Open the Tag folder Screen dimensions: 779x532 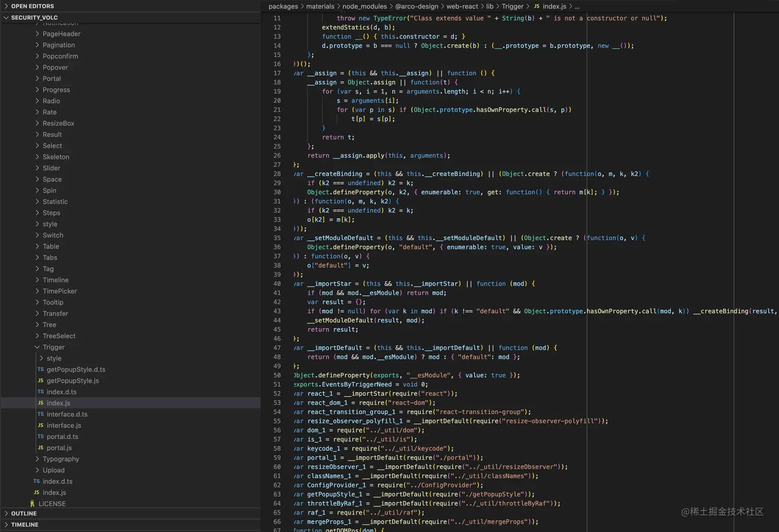tap(48, 269)
